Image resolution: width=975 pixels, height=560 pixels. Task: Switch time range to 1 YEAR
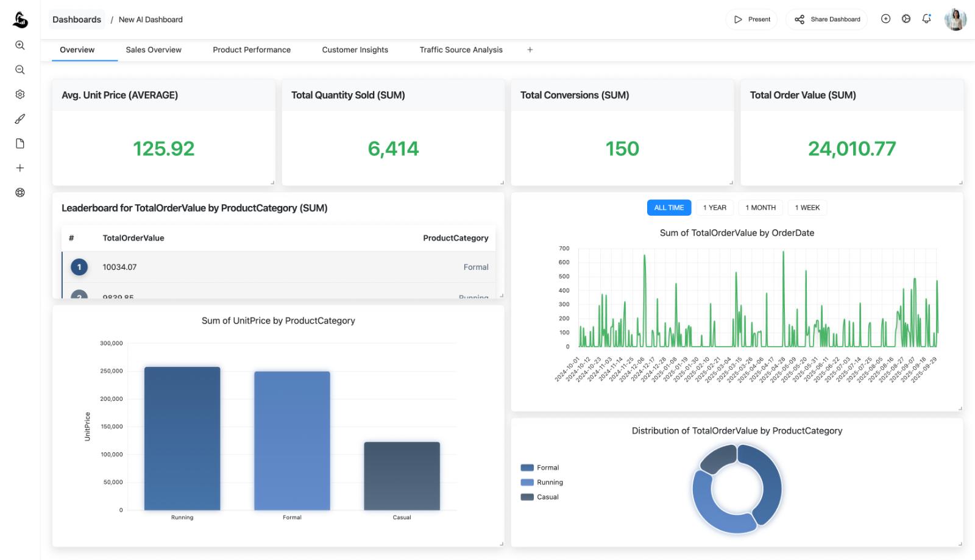click(x=714, y=208)
